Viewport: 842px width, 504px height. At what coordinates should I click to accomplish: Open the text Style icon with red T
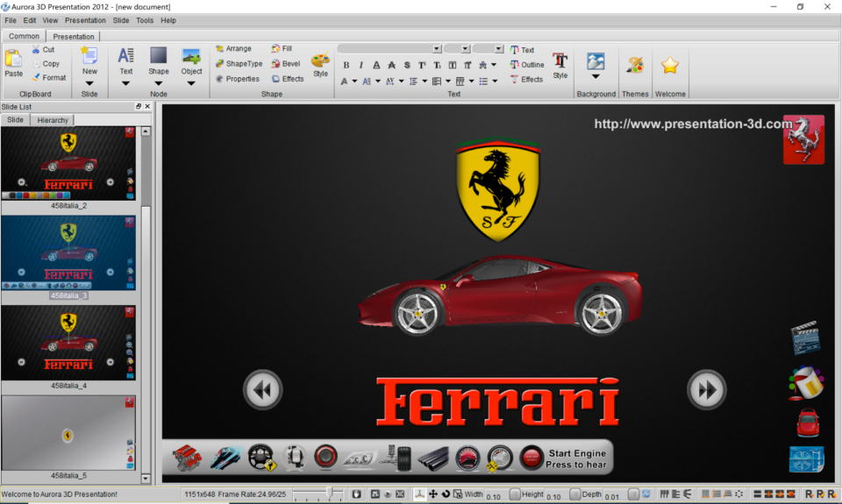pyautogui.click(x=560, y=61)
